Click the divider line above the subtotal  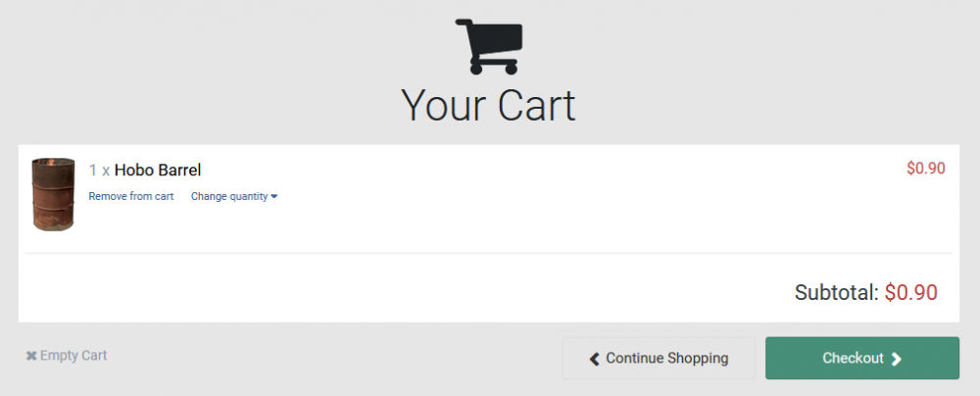point(488,254)
